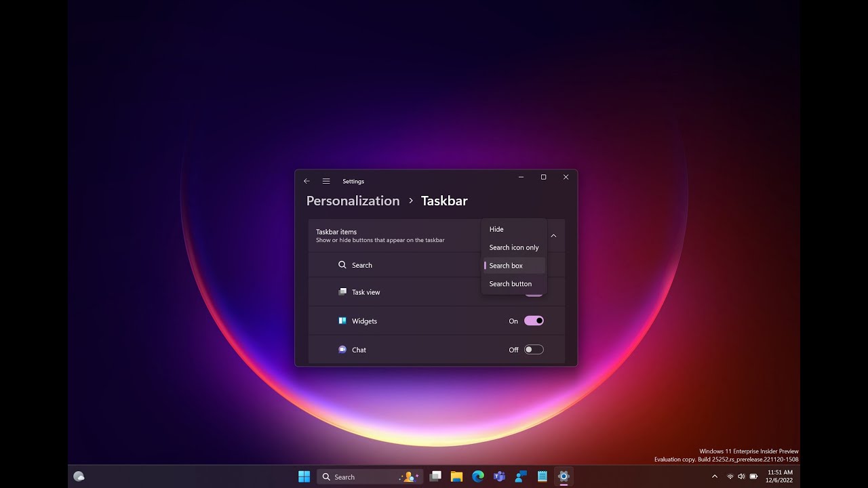868x488 pixels.
Task: Close the Settings window
Action: [566, 177]
